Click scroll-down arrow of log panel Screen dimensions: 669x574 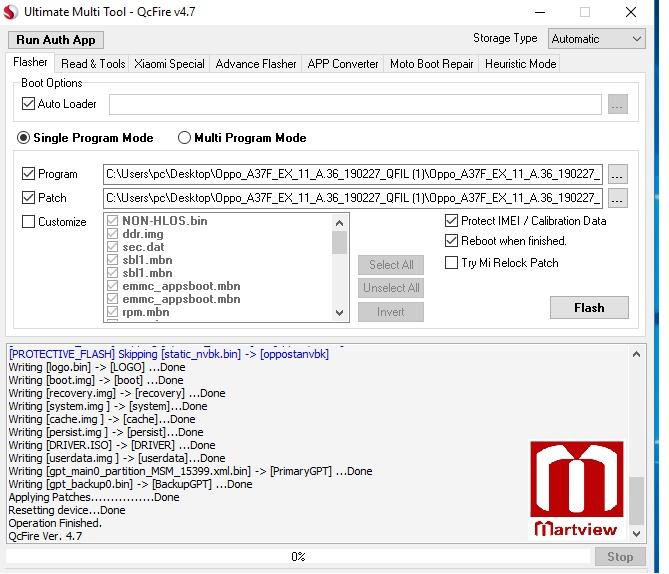636,533
